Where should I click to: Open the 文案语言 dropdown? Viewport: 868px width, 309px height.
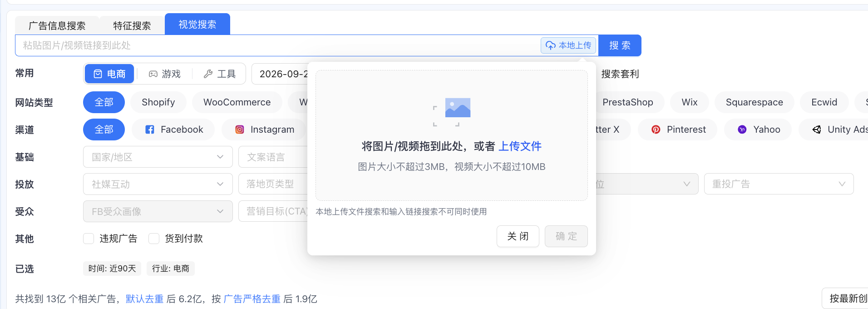(273, 157)
